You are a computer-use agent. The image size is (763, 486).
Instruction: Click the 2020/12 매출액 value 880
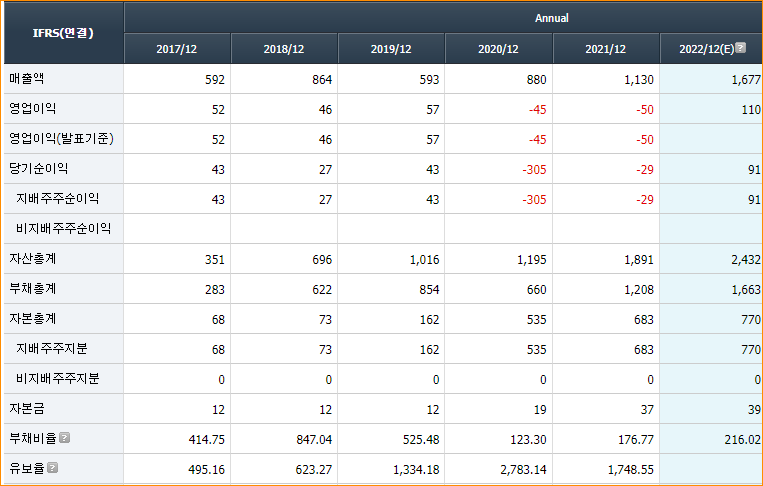536,80
